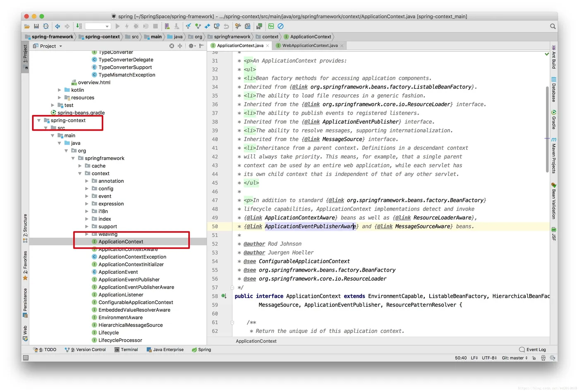Click the Show History clock icon
This screenshot has height=392, width=579.
[216, 26]
